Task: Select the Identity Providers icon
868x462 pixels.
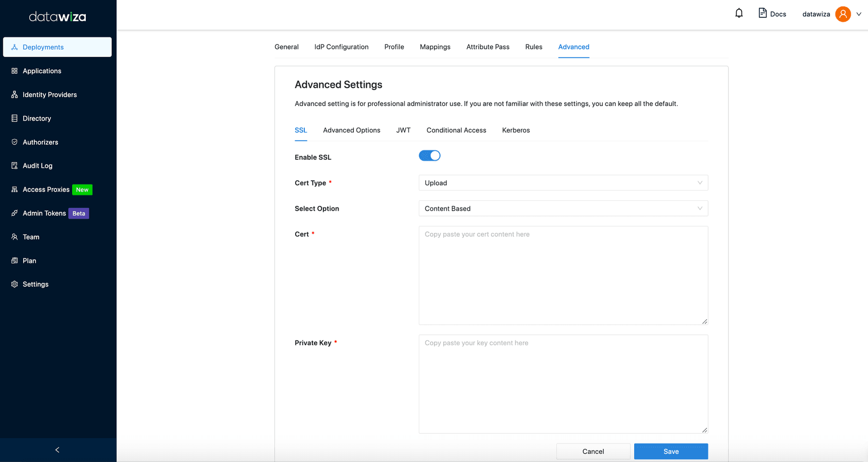Action: tap(15, 94)
